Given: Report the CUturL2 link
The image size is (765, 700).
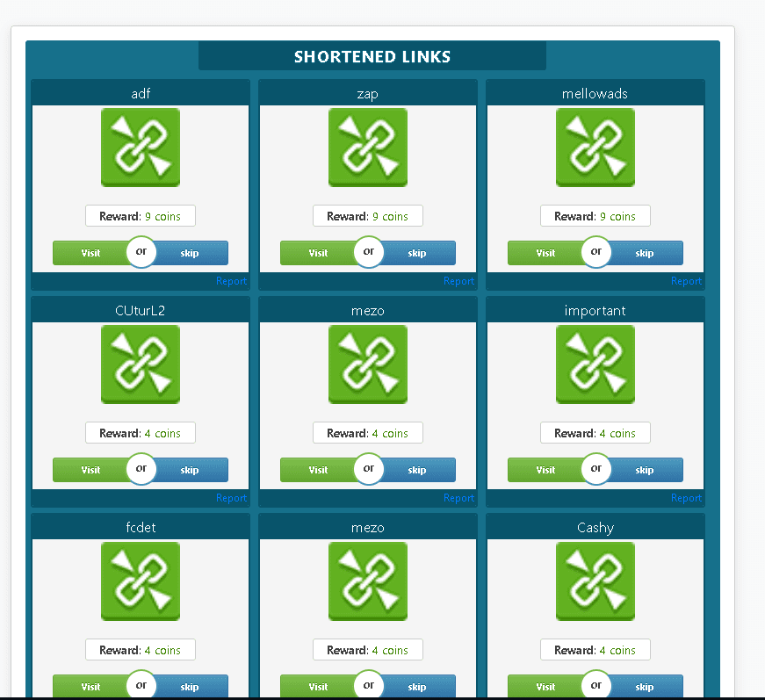Looking at the screenshot, I should coord(231,498).
